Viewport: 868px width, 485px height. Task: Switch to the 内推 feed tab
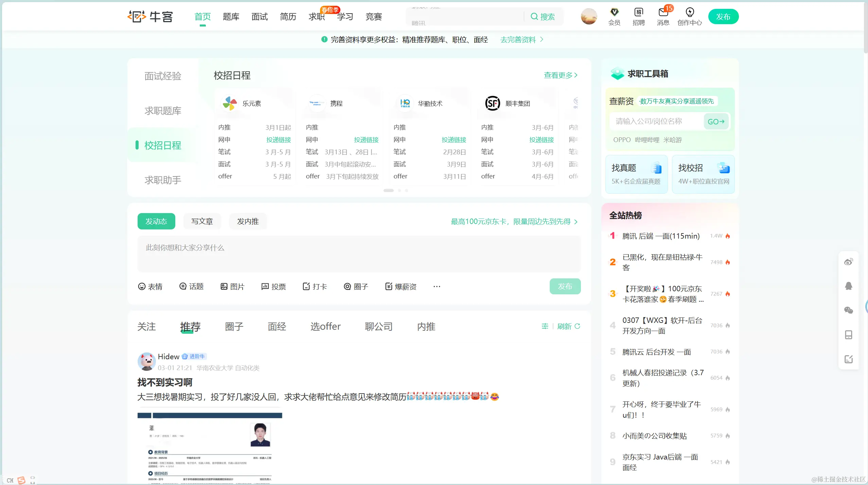(x=426, y=327)
